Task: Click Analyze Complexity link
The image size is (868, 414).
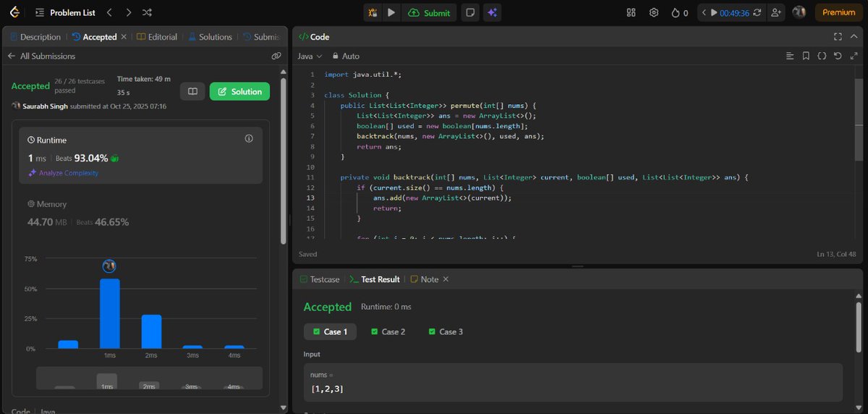Action: click(63, 173)
